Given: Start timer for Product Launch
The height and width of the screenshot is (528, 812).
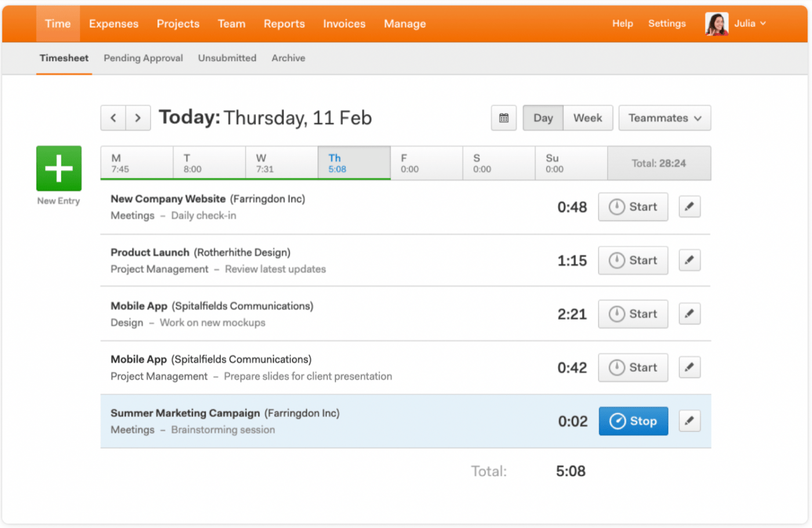Looking at the screenshot, I should pos(633,261).
